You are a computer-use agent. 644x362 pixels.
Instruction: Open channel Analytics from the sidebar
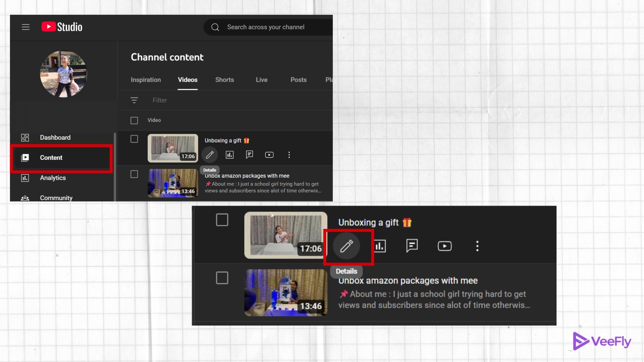(53, 178)
